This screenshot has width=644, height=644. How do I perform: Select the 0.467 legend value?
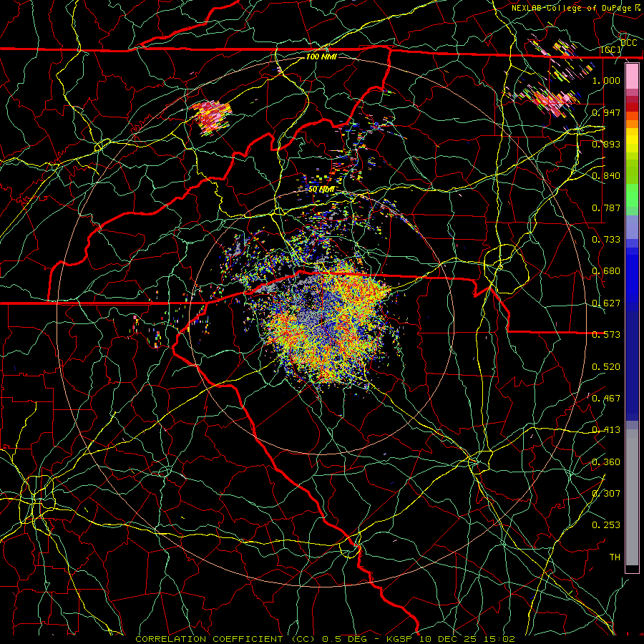(x=606, y=399)
